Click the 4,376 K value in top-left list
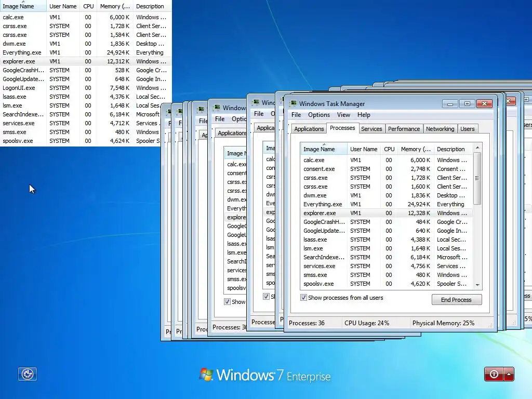The height and width of the screenshot is (399, 532). pos(119,96)
